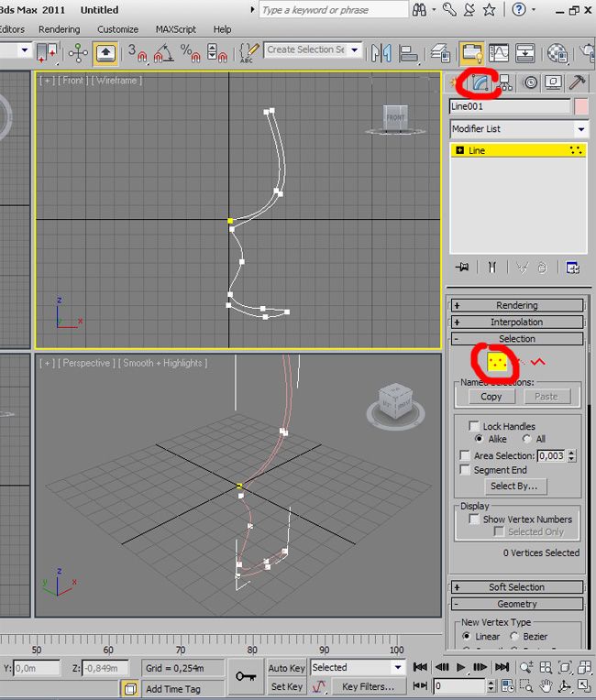Choose Linear new vertex type

click(467, 636)
